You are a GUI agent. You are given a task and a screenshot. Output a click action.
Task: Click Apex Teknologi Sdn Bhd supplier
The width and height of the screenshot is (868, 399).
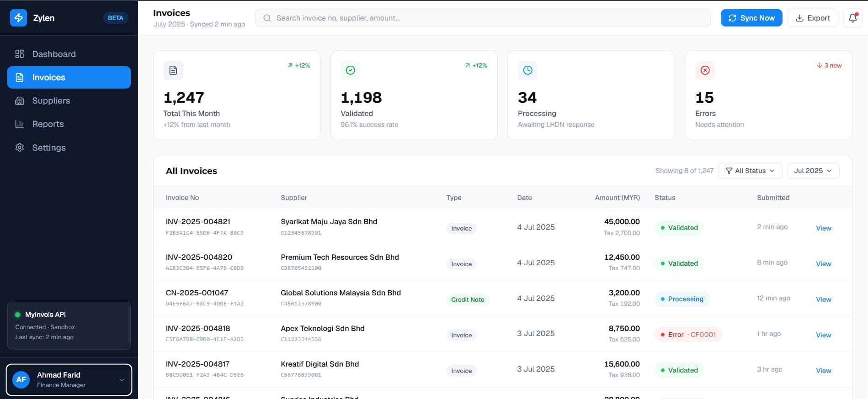pos(323,328)
